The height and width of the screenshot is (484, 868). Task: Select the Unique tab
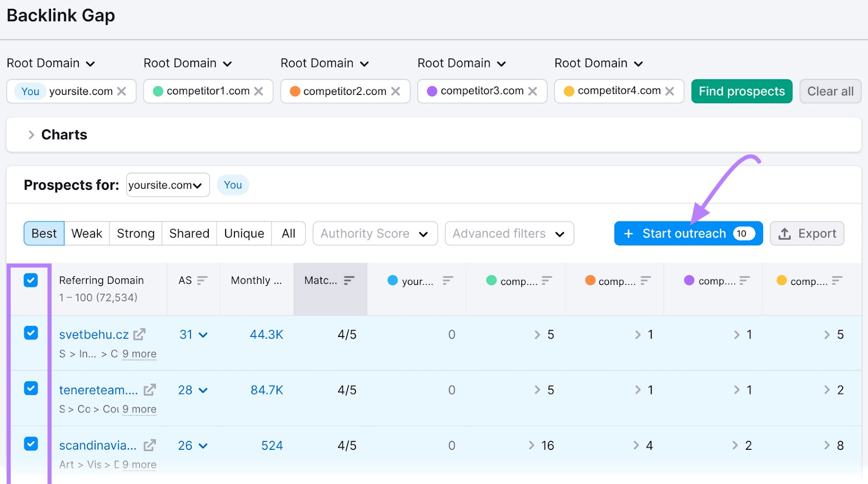pyautogui.click(x=244, y=234)
